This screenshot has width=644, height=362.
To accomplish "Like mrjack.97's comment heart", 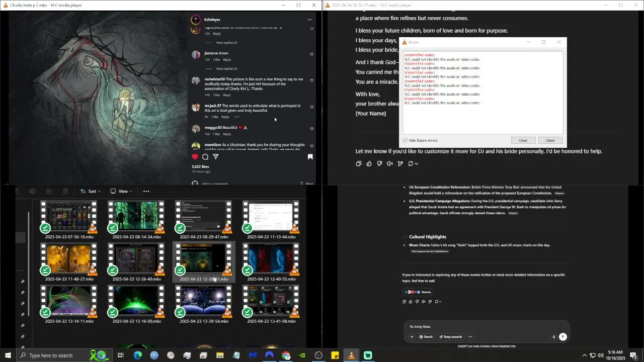I will (312, 107).
